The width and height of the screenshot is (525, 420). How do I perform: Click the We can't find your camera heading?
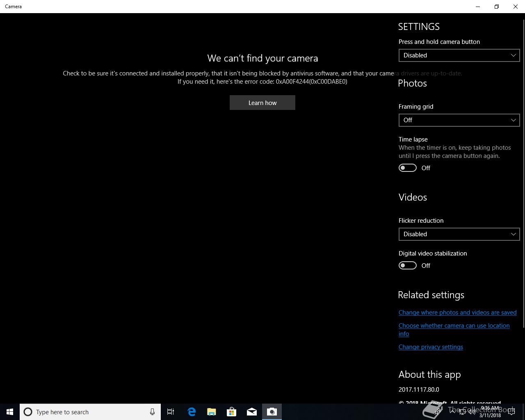click(262, 58)
